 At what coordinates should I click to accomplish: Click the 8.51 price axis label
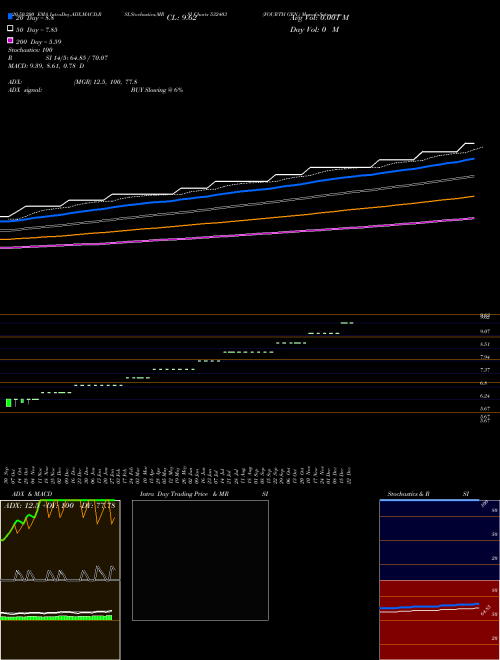point(484,344)
